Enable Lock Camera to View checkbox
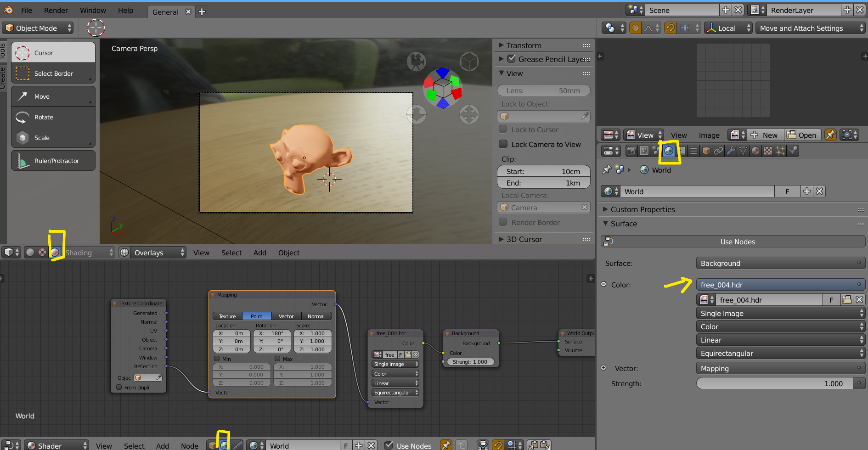Screen dimensions: 868x450 503,144
